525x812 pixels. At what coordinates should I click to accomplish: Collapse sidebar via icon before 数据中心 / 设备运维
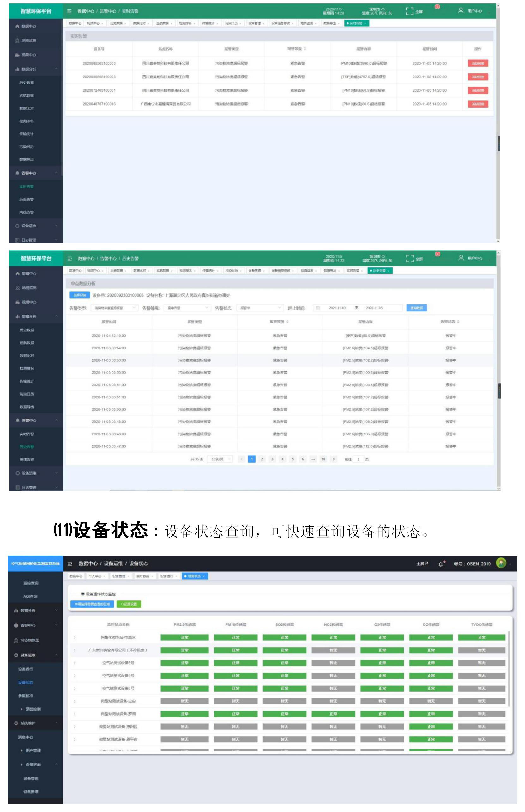click(70, 563)
